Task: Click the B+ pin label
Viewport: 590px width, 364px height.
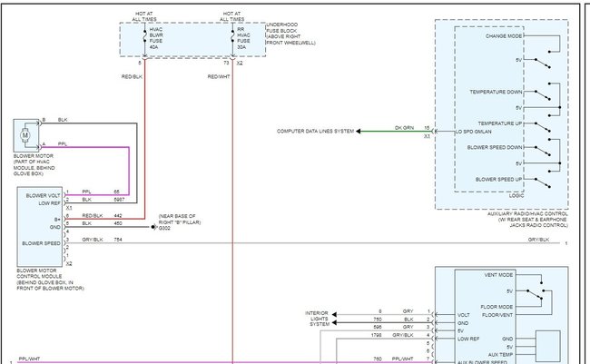Action: (x=57, y=219)
